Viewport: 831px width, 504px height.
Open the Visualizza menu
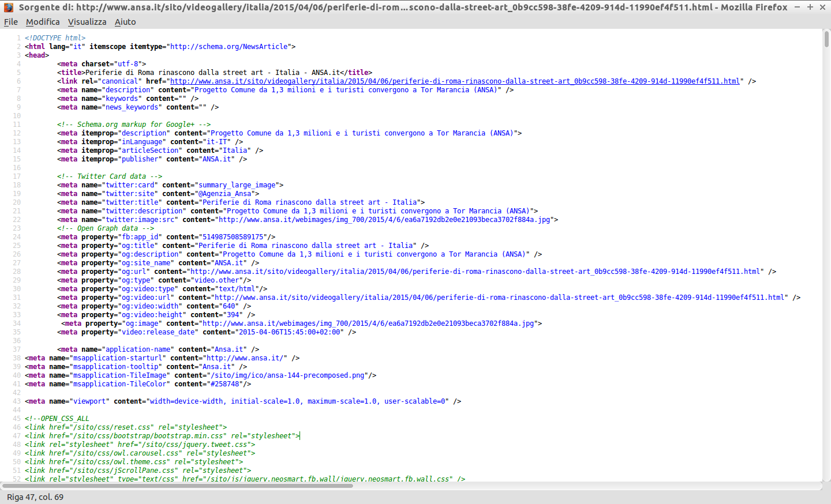tap(87, 22)
